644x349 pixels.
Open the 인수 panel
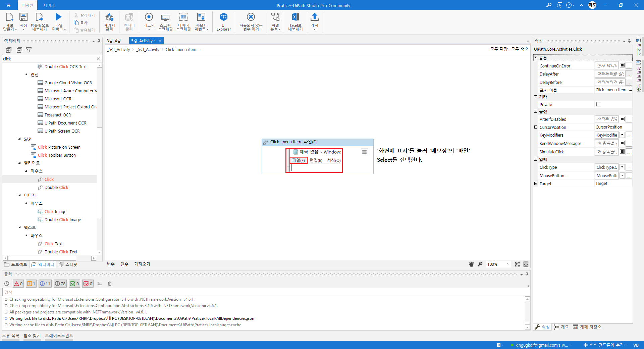point(124,264)
